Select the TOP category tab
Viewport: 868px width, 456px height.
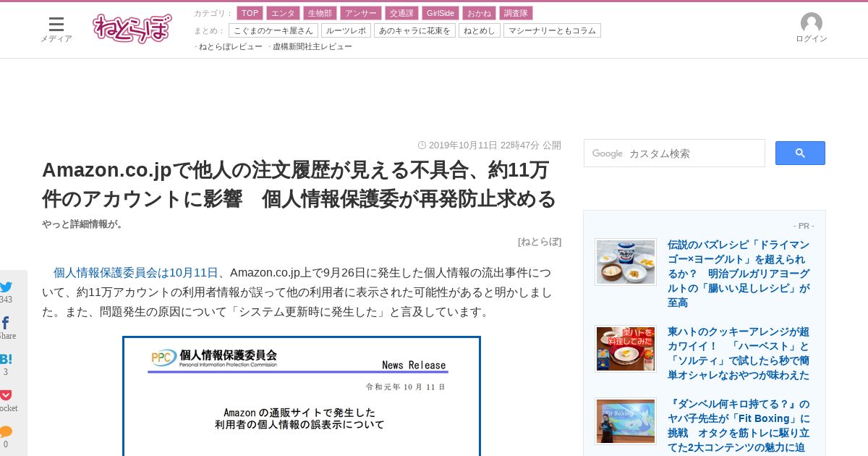click(250, 13)
